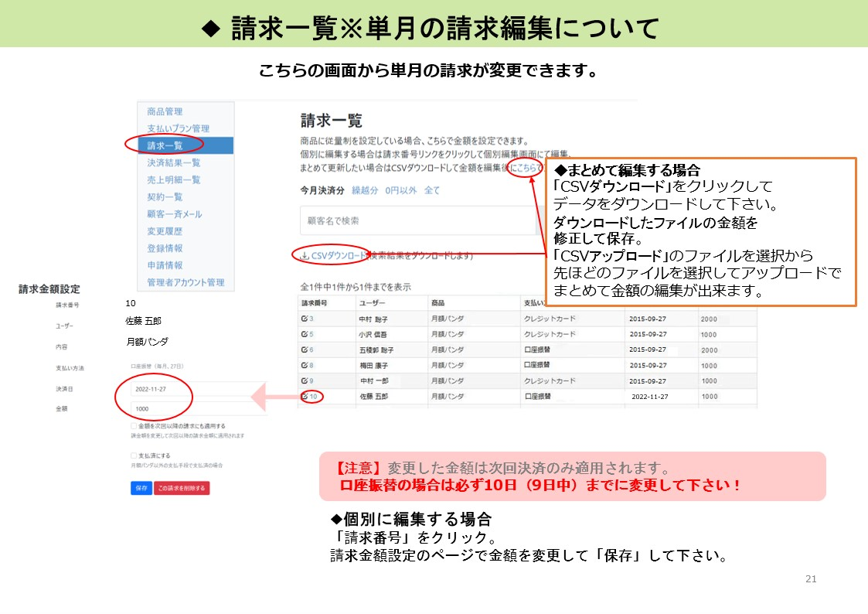Screen dimensions: 868x614
Task: Open 商品管理 in the sidebar menu
Action: coord(165,111)
